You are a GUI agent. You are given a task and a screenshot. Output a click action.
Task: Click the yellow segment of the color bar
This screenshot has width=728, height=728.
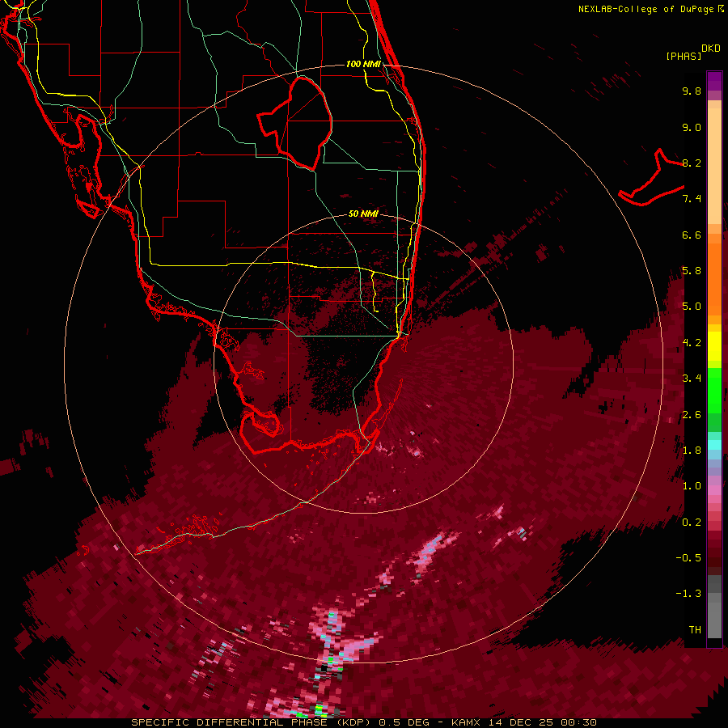[714, 345]
